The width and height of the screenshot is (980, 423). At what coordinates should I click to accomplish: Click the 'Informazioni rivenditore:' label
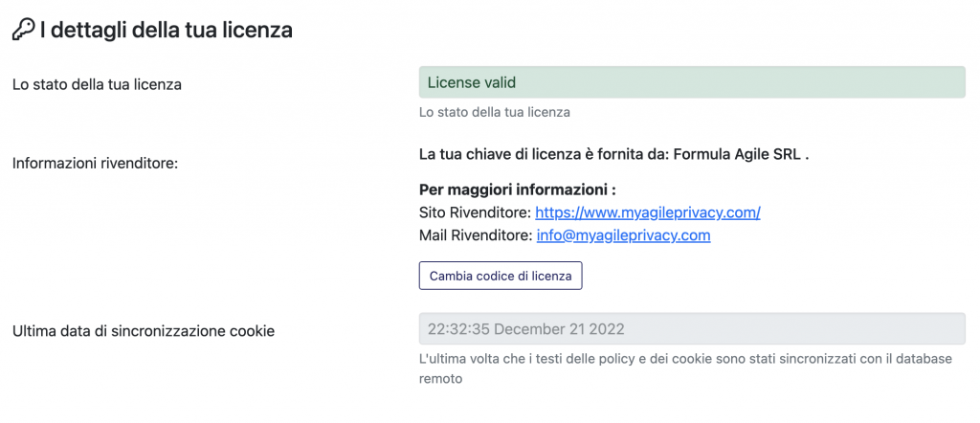tap(96, 164)
